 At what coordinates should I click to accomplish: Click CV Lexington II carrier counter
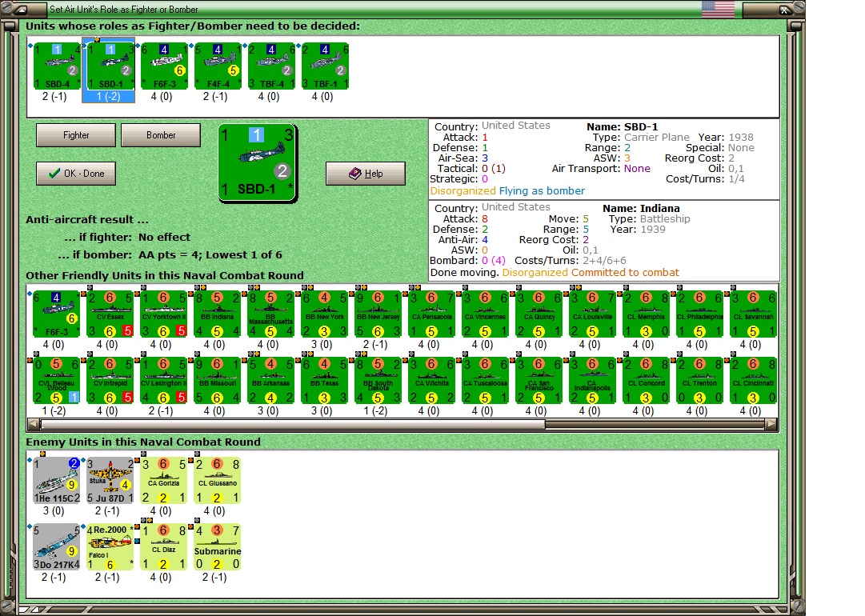(x=164, y=381)
